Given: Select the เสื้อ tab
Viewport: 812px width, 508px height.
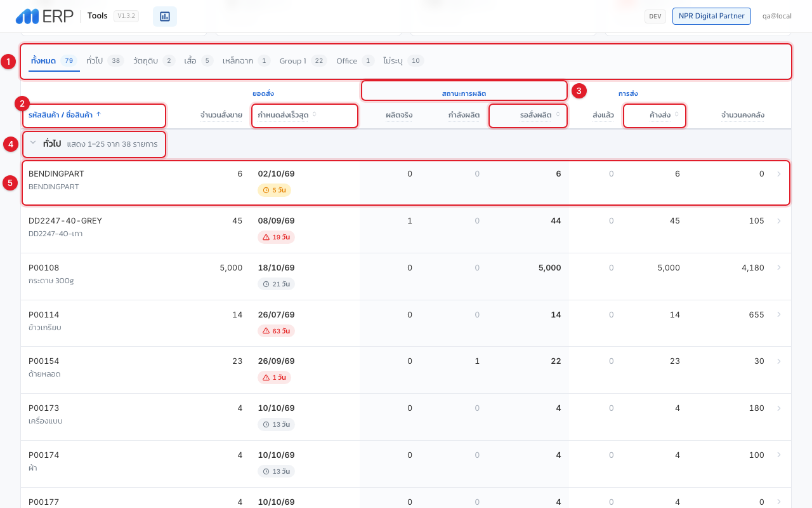Looking at the screenshot, I should 199,61.
